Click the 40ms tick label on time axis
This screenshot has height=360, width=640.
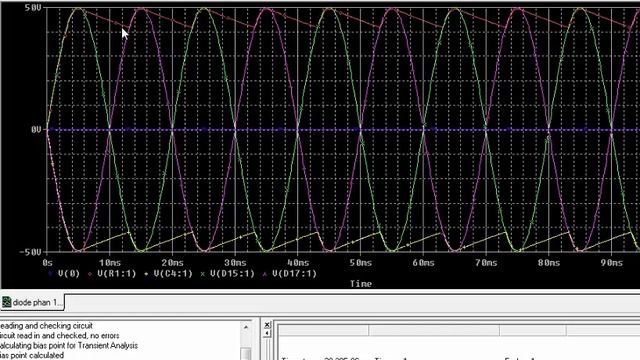pos(298,262)
